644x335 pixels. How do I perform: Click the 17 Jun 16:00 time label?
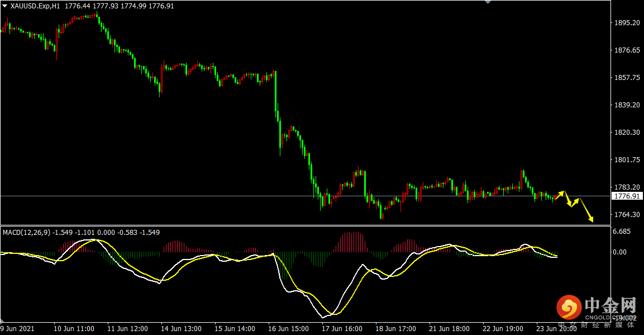342,329
